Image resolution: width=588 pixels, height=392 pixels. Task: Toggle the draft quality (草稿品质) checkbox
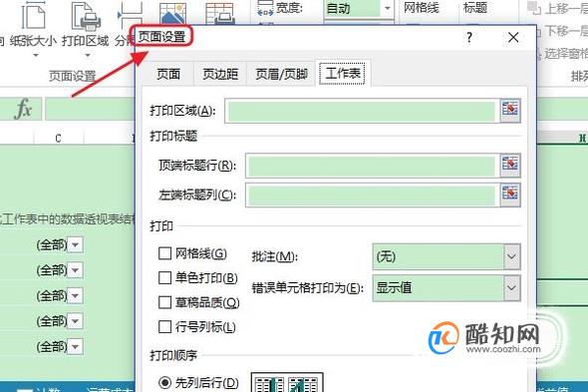[165, 302]
